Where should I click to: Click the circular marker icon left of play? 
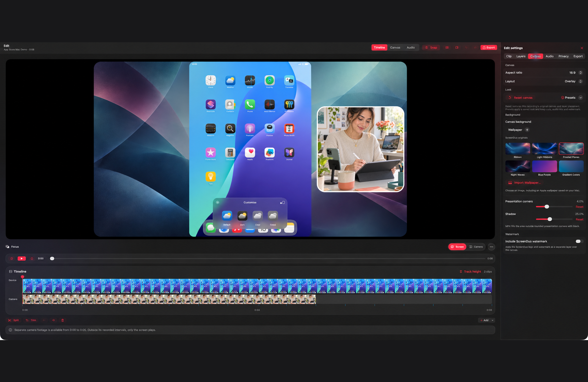(12, 259)
